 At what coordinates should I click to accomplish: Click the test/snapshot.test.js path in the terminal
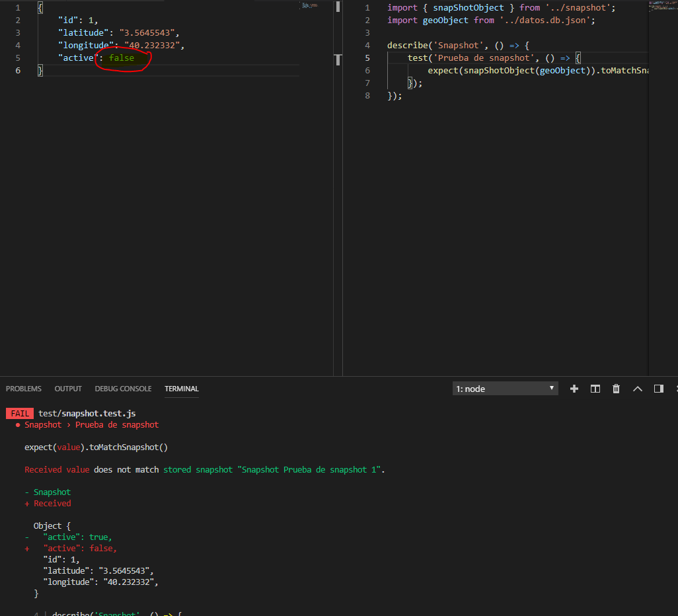tap(87, 414)
